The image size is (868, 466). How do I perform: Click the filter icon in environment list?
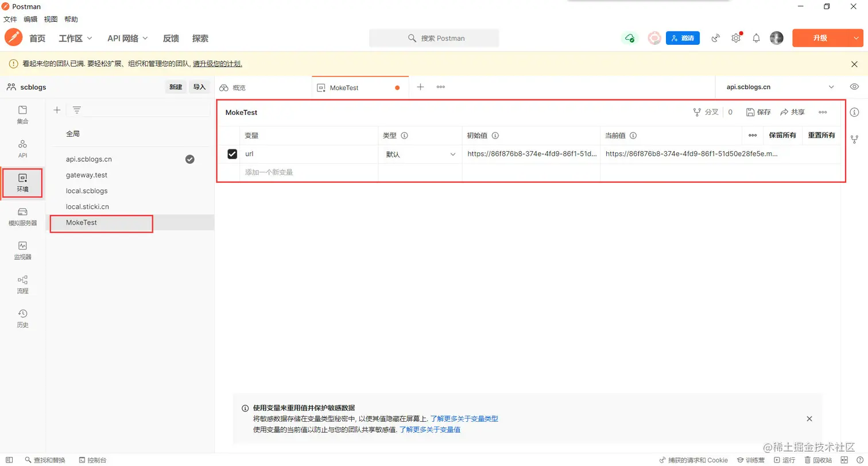click(77, 110)
